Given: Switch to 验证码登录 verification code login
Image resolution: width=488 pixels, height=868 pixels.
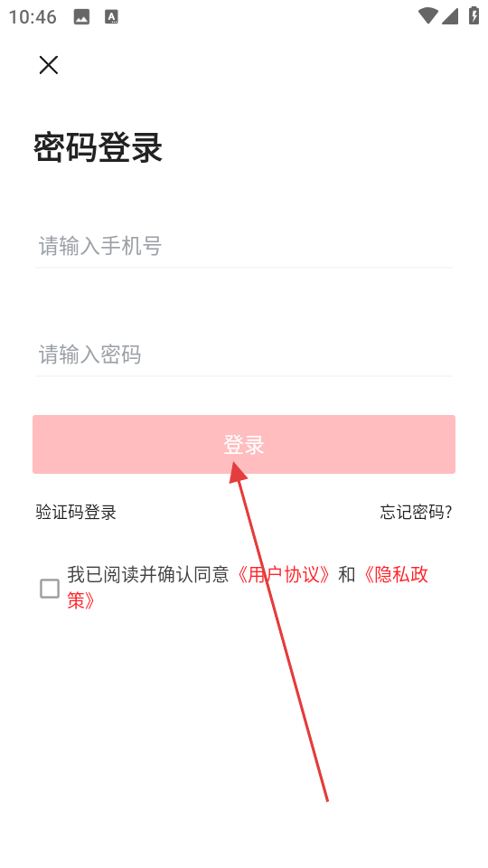Looking at the screenshot, I should pos(76,512).
